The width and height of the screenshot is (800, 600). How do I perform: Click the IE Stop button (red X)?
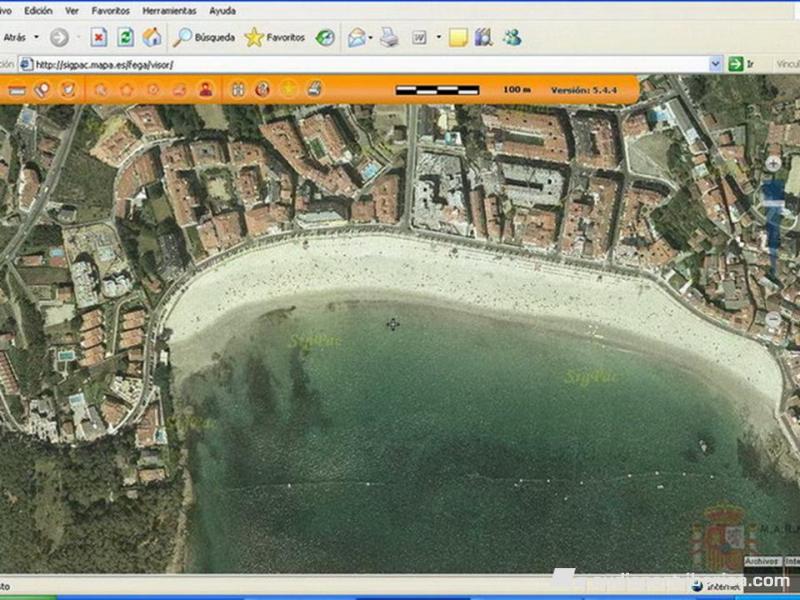click(x=99, y=38)
